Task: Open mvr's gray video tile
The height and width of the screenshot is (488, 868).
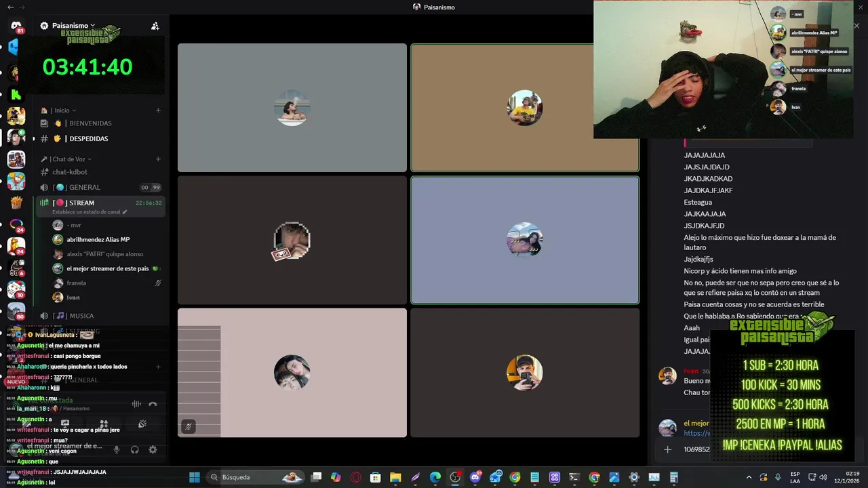Action: coord(292,108)
